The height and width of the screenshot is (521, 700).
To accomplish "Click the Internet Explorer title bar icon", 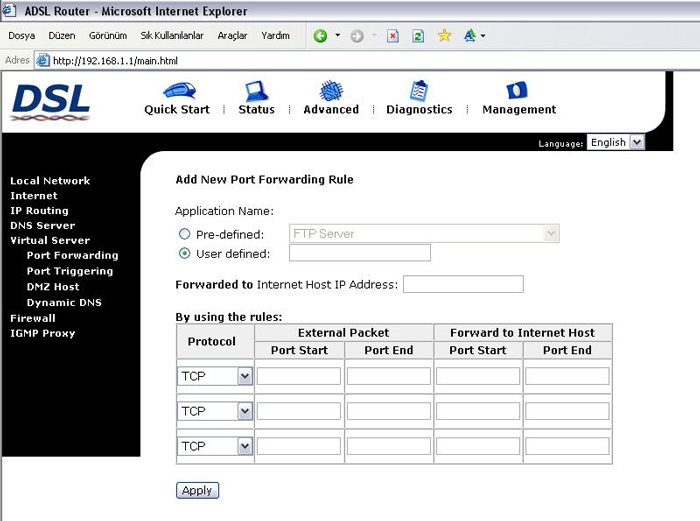I will pyautogui.click(x=9, y=10).
